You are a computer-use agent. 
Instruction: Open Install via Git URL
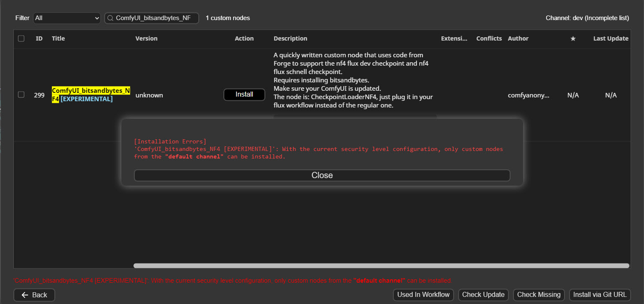(600, 295)
